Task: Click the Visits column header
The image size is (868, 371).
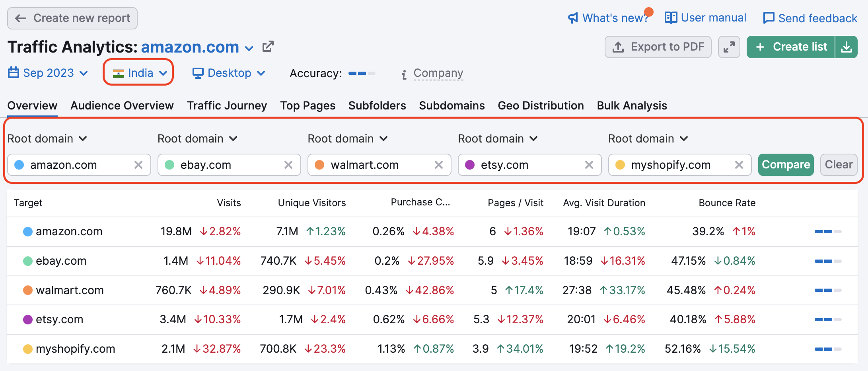Action: pyautogui.click(x=229, y=203)
